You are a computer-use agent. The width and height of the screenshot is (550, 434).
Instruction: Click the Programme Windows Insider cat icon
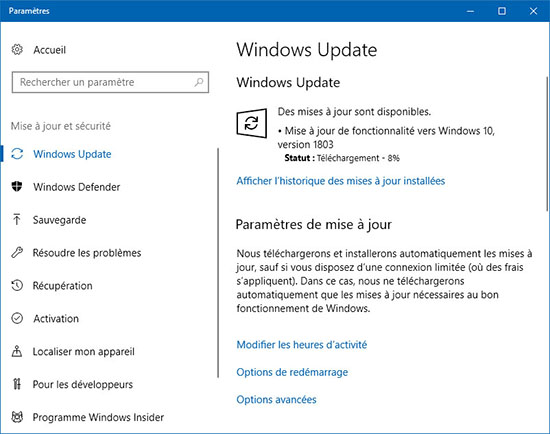(17, 417)
